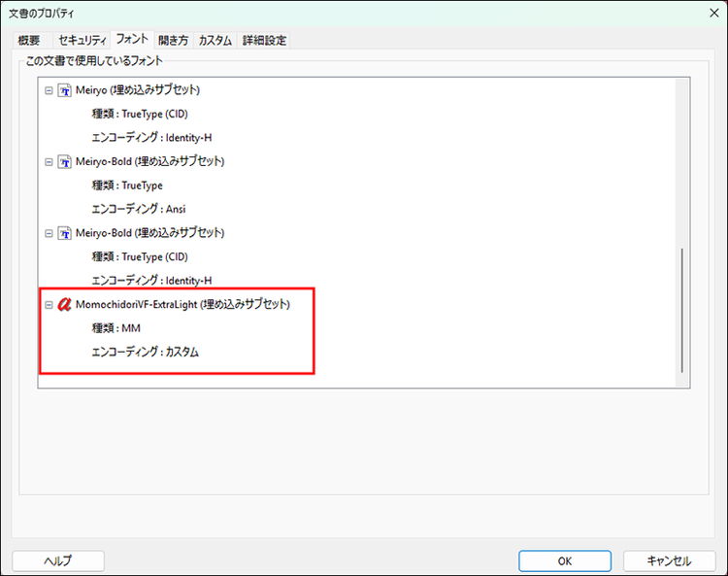Confirm with the OK button
Image resolution: width=728 pixels, height=576 pixels.
(565, 561)
